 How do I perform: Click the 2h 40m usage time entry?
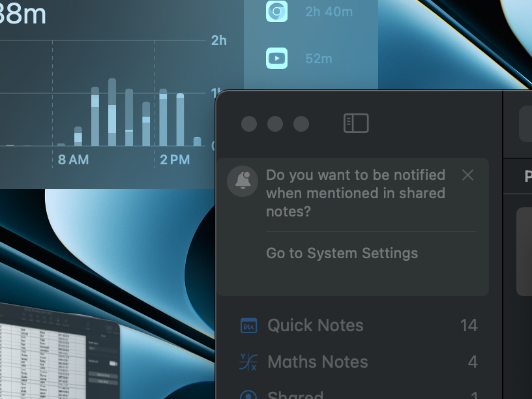tap(329, 12)
